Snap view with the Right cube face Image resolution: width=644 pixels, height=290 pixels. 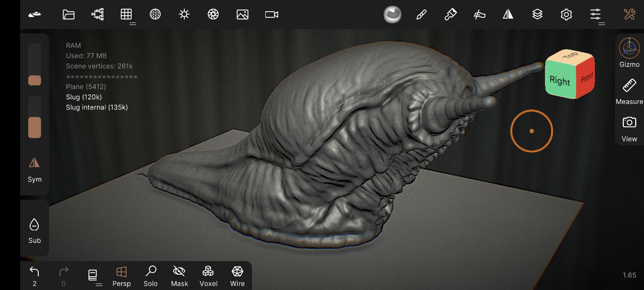pos(560,81)
